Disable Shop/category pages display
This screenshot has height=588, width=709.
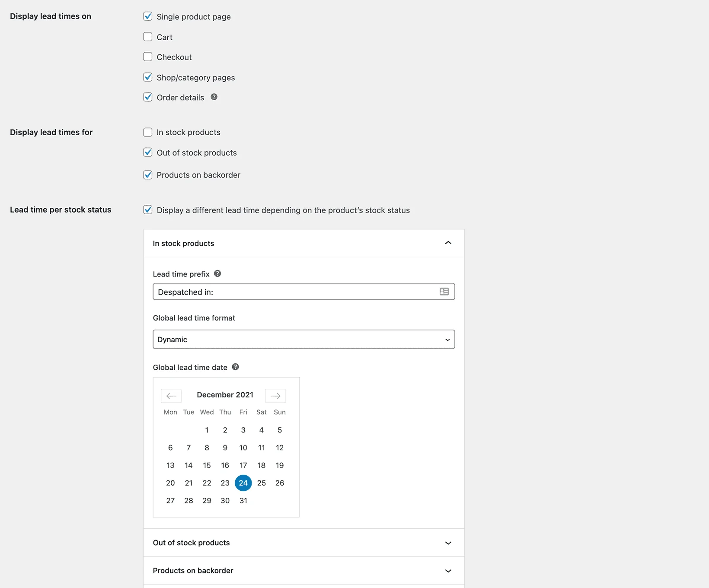click(x=147, y=77)
